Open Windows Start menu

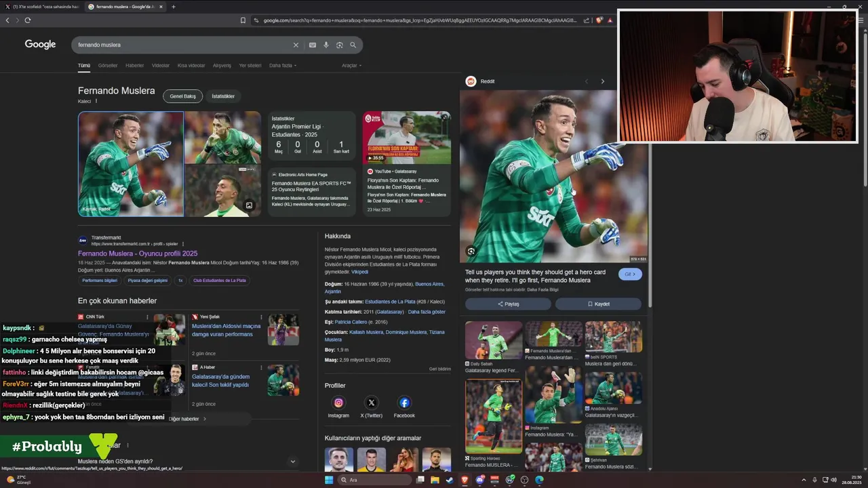point(329,480)
